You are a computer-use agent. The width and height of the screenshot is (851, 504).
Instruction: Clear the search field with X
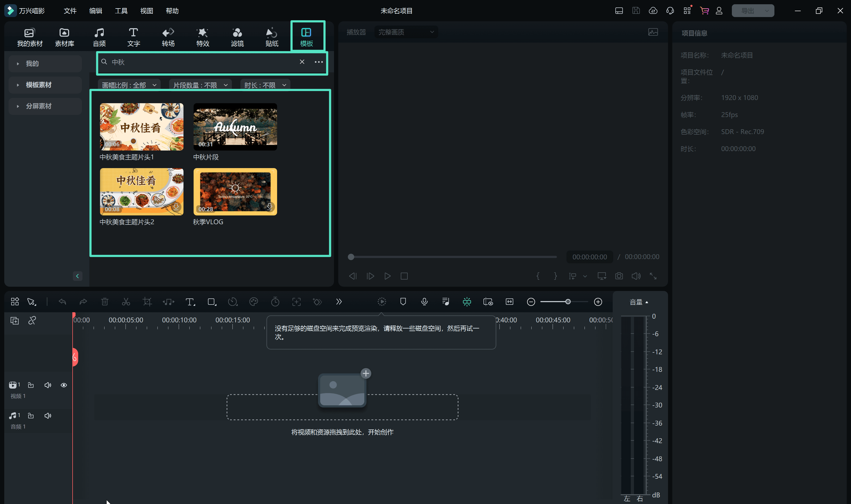point(302,62)
